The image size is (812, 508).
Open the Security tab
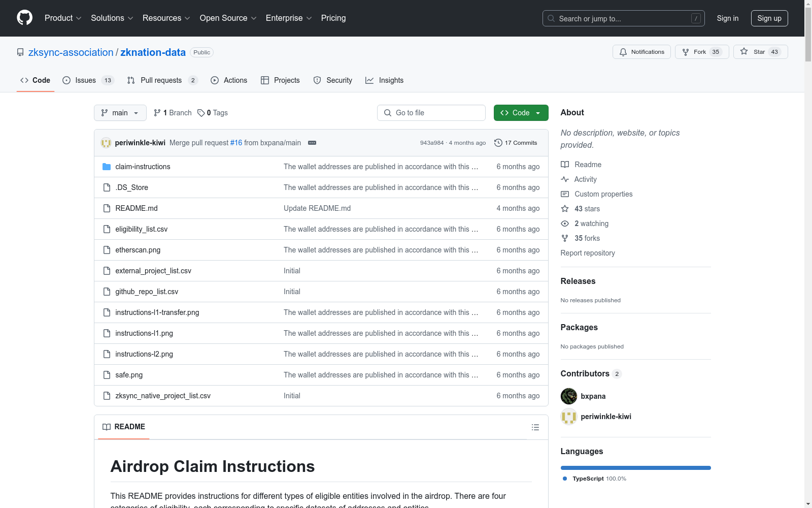click(332, 80)
